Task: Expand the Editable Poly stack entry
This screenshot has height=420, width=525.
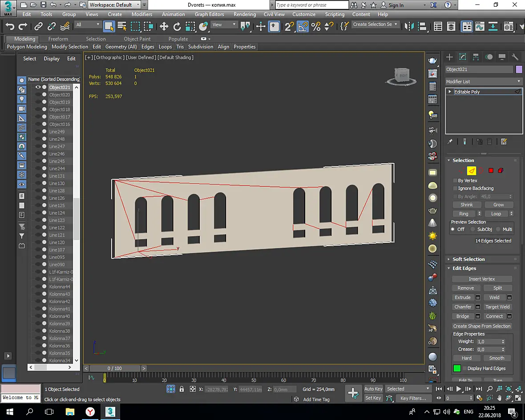Action: [450, 92]
